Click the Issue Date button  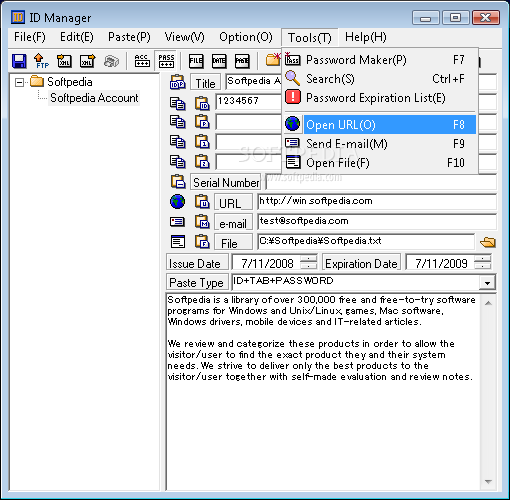click(197, 263)
